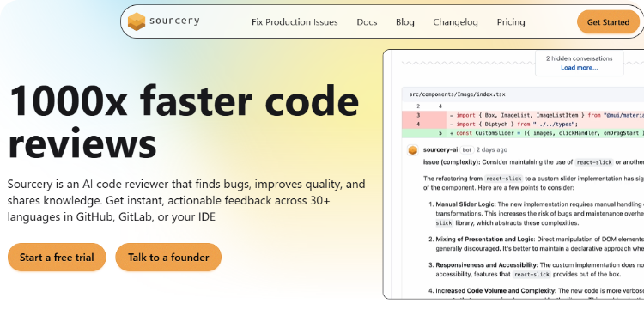
Task: View the Pricing page
Action: click(x=511, y=22)
